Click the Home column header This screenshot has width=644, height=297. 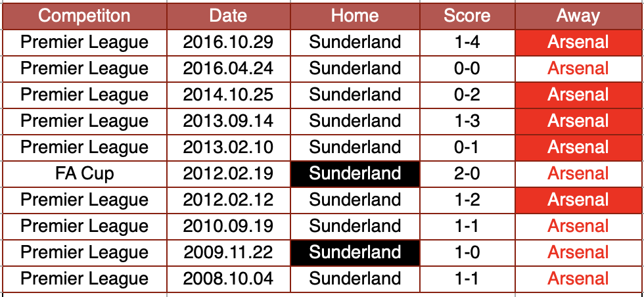355,16
